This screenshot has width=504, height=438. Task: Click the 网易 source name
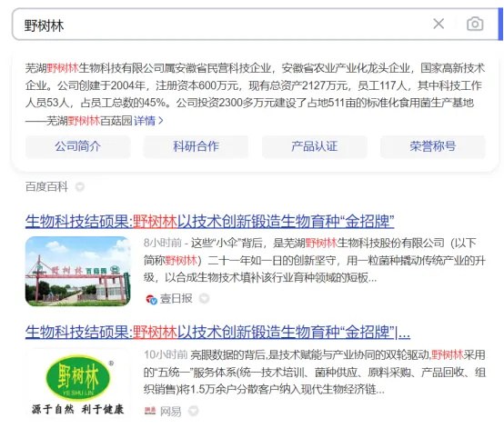171,411
